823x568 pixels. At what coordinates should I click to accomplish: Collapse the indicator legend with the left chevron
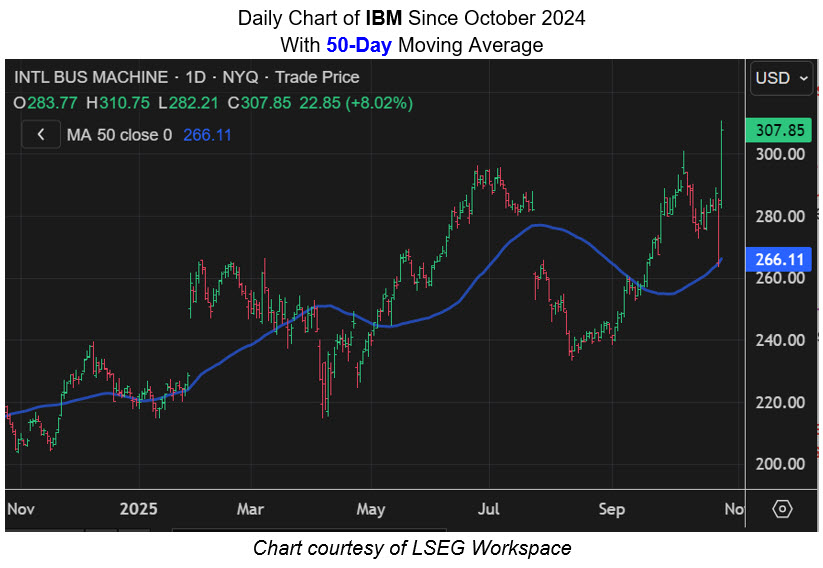(40, 134)
